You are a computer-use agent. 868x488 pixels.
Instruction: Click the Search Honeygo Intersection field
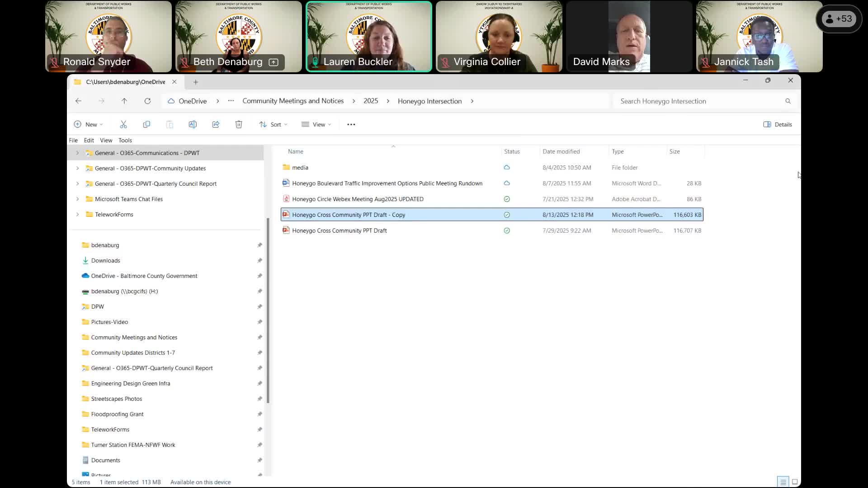pyautogui.click(x=701, y=101)
